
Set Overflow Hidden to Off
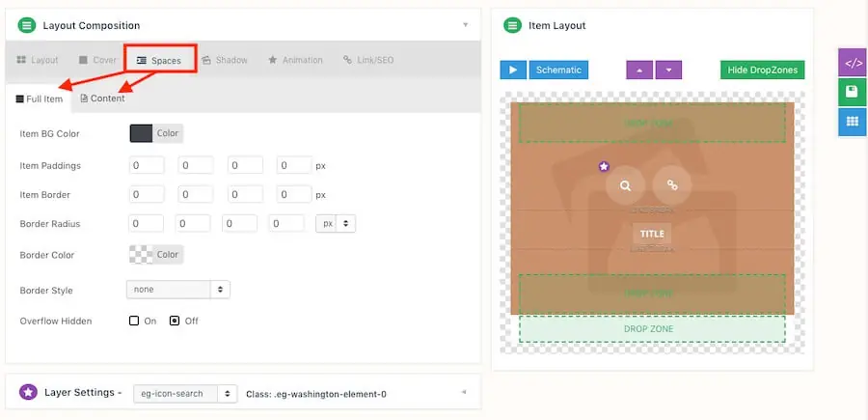pos(175,321)
